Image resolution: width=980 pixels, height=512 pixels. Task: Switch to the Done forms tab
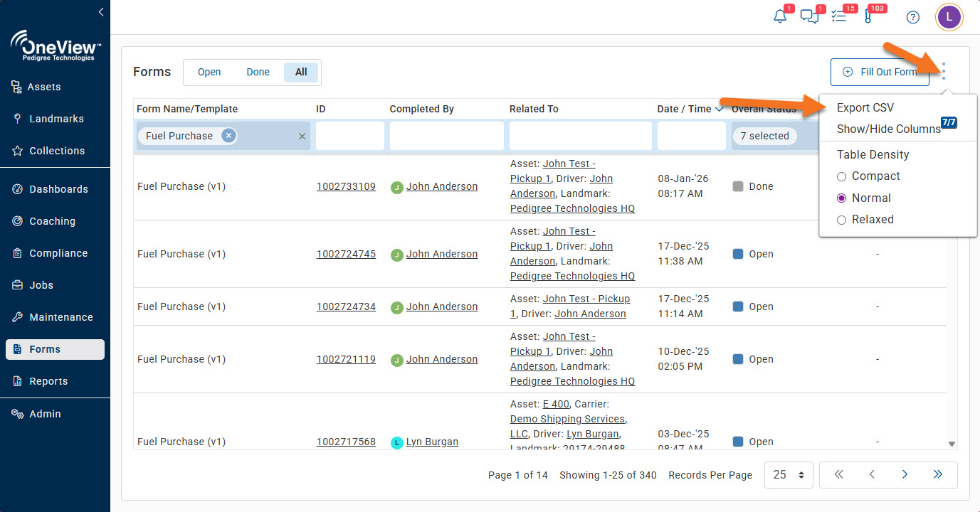258,72
